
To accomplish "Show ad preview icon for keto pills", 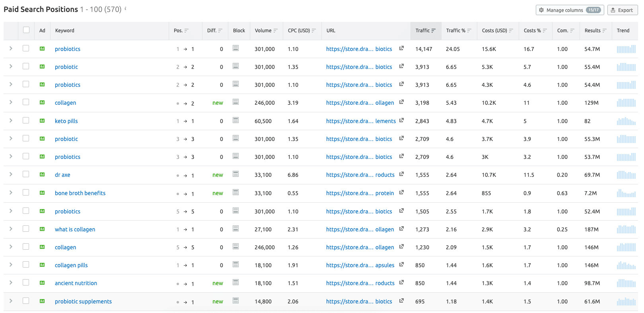I will click(42, 121).
